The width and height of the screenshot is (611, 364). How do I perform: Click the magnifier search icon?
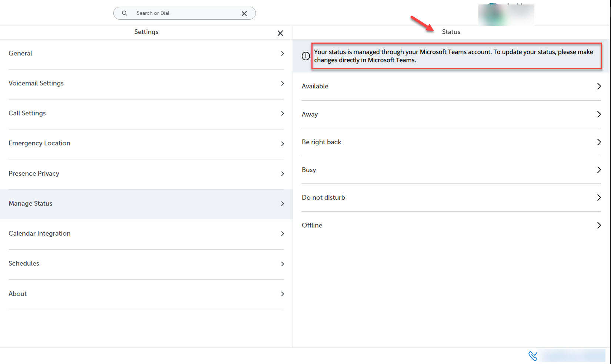tap(124, 13)
